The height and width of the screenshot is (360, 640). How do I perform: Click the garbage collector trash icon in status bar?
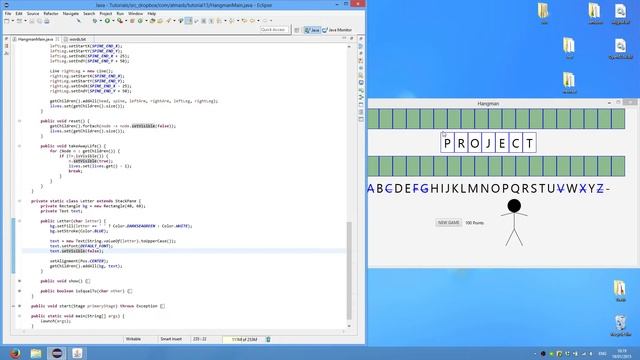[268, 339]
